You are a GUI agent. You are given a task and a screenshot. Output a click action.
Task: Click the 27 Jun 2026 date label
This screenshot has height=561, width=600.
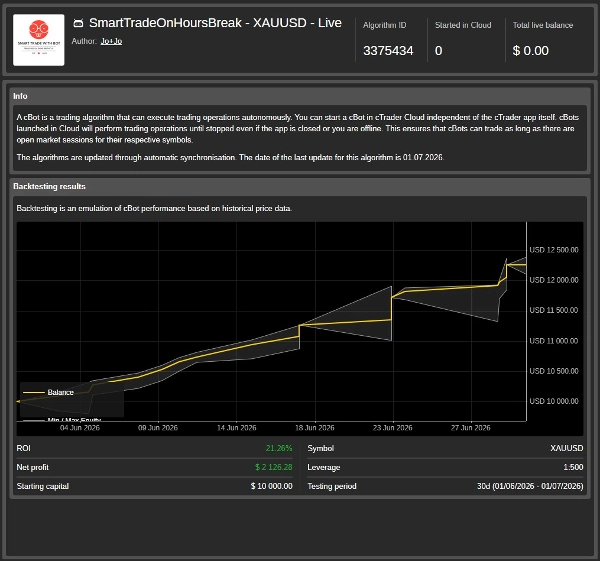click(471, 428)
